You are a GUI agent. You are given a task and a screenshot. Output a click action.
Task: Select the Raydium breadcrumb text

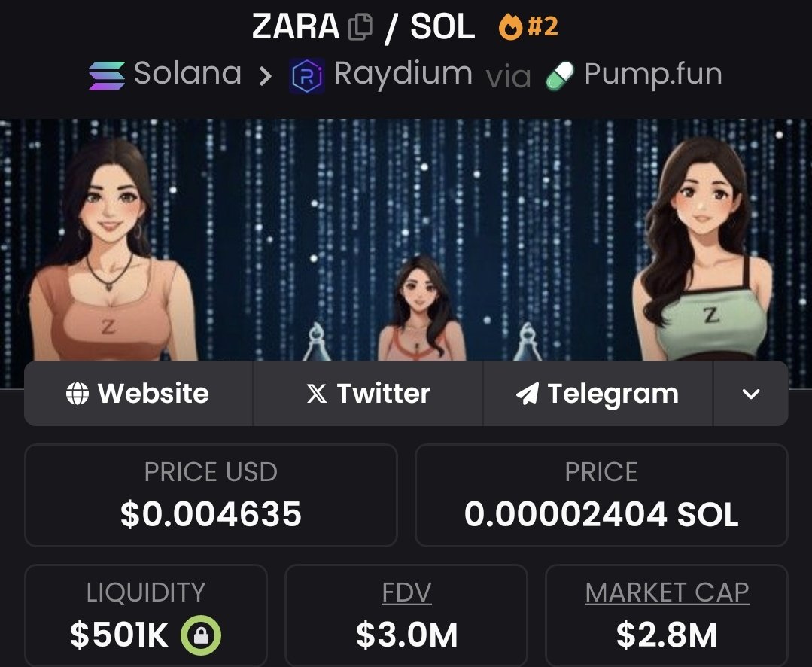[403, 75]
